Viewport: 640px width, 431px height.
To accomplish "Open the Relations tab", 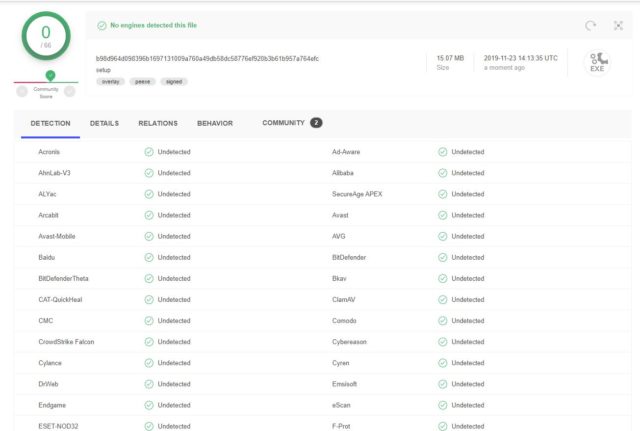I will [158, 123].
